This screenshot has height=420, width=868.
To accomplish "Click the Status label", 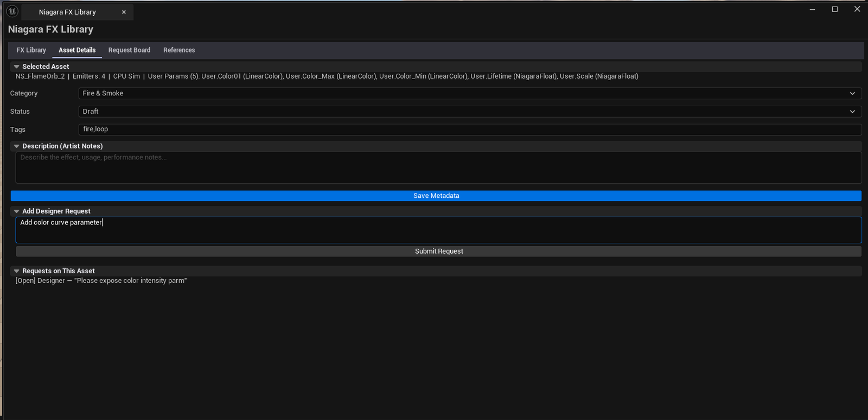I will 20,112.
